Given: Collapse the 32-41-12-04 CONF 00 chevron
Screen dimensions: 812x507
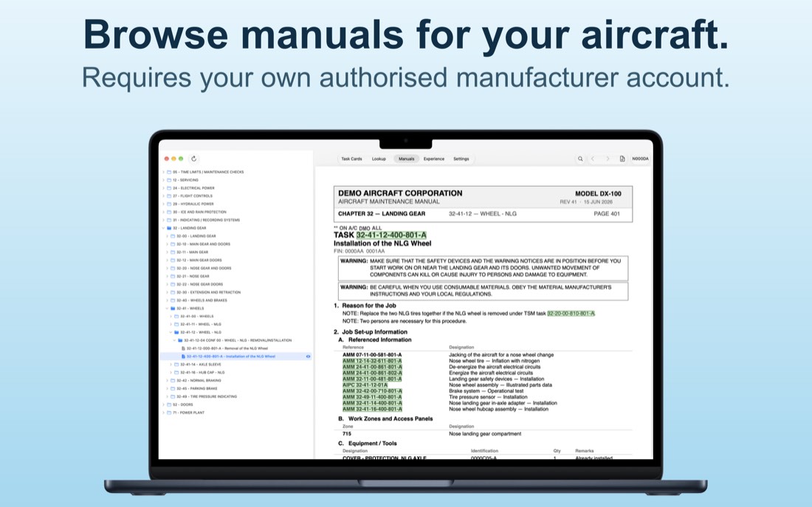Looking at the screenshot, I should (174, 340).
